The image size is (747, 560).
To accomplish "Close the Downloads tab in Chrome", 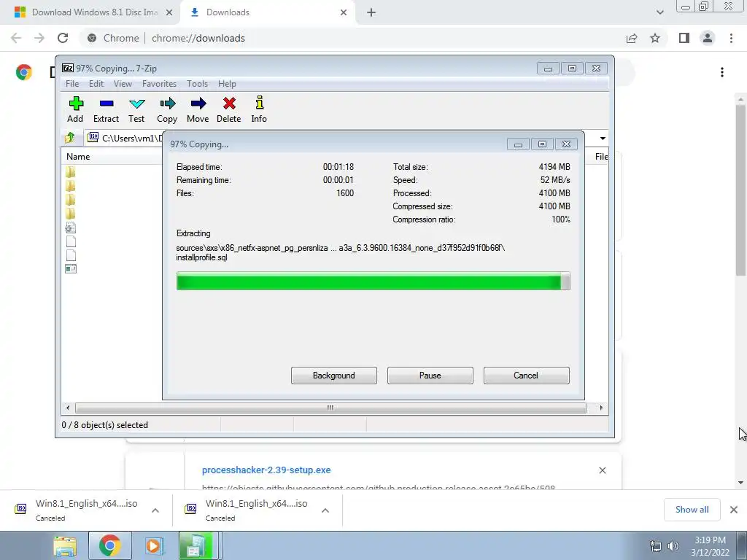I will click(x=344, y=12).
